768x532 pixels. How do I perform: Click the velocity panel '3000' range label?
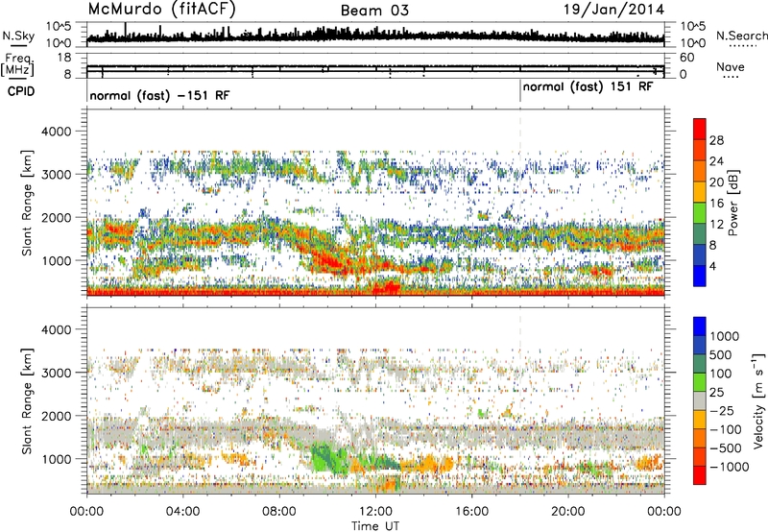click(x=57, y=373)
